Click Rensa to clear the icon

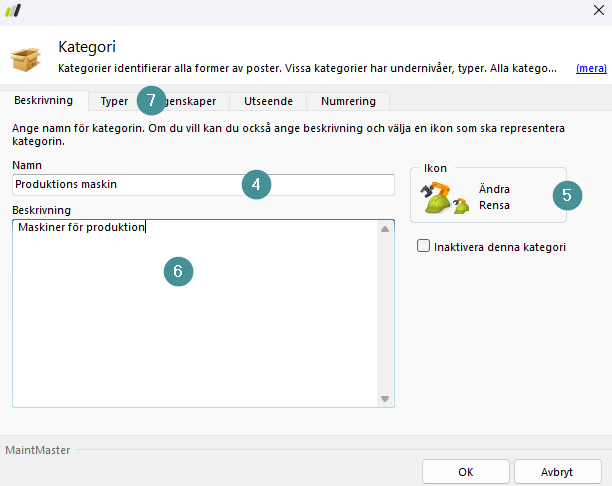(x=494, y=205)
